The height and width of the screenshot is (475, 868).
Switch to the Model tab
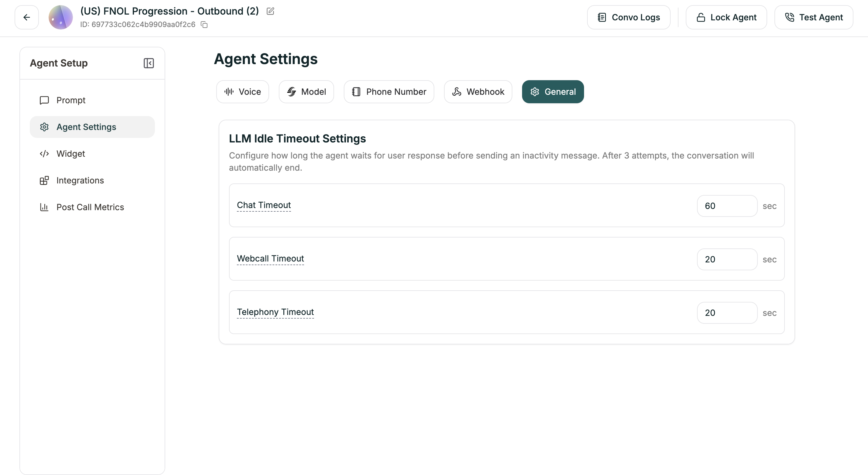306,92
